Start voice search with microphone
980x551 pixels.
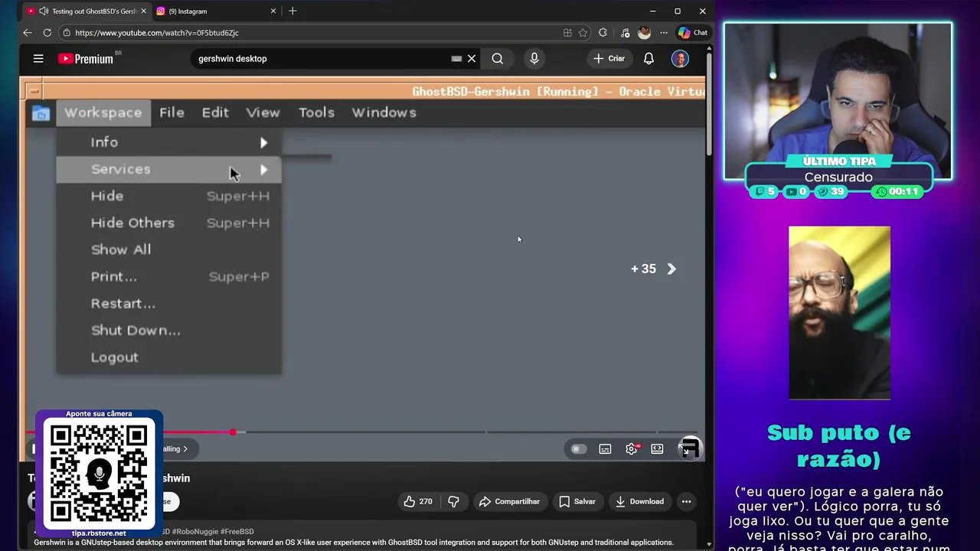point(534,58)
